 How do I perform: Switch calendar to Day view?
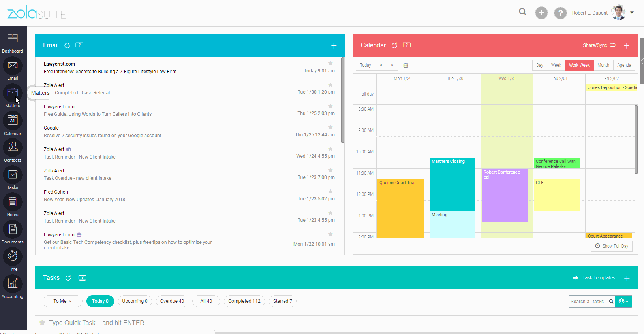click(539, 65)
